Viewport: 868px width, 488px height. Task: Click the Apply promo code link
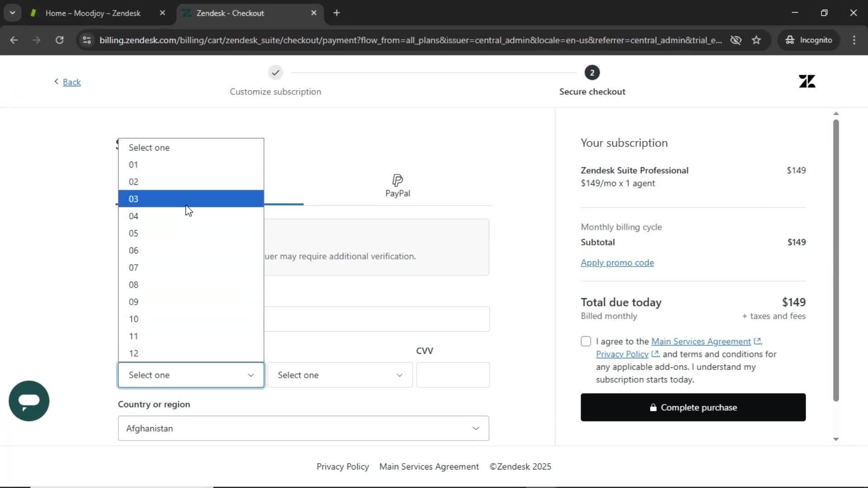coord(617,263)
